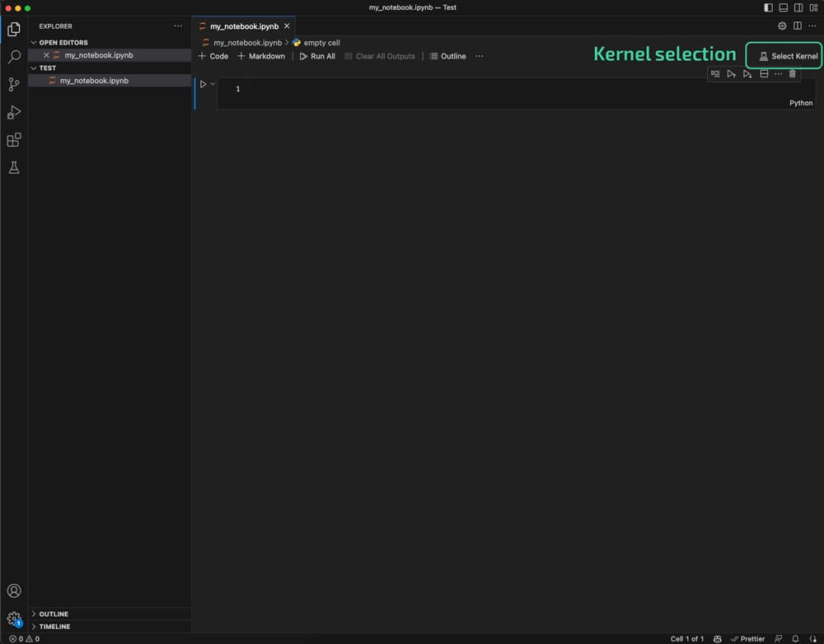
Task: Toggle the secondary side bar
Action: (x=798, y=7)
